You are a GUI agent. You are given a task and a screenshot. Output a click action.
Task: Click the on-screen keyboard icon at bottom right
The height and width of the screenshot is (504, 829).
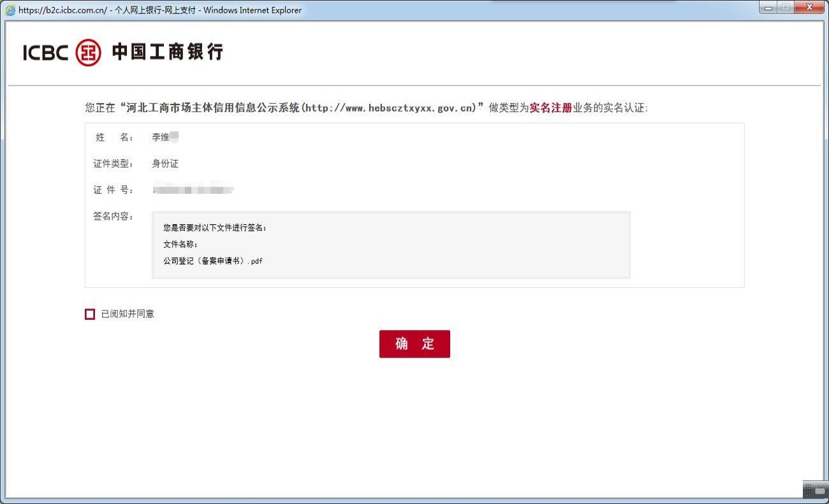(x=820, y=489)
